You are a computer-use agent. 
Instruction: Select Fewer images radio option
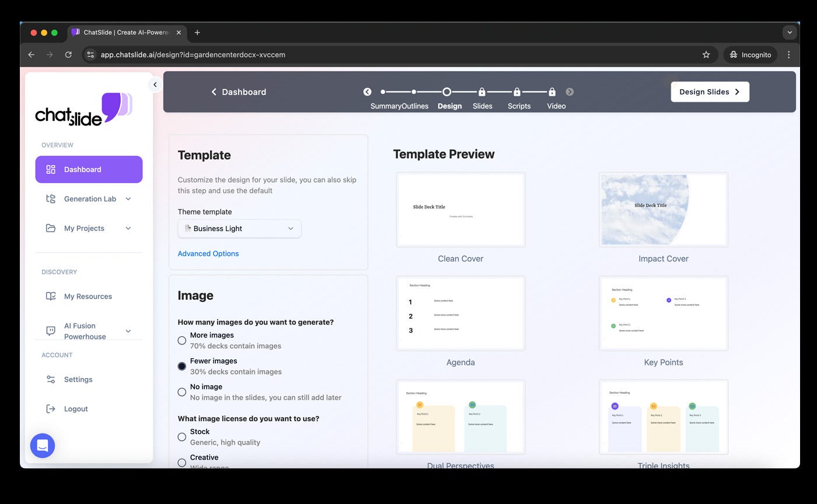[182, 366]
